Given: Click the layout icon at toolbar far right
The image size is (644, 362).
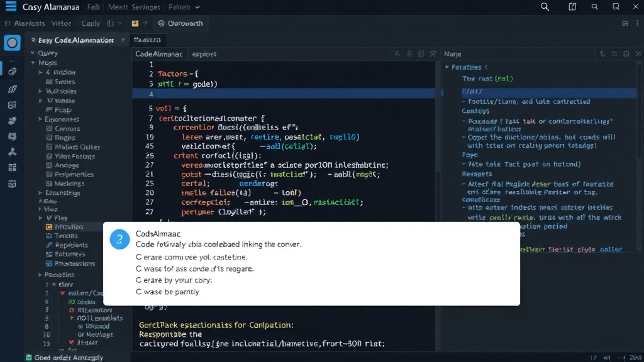Looking at the screenshot, I should click(625, 23).
